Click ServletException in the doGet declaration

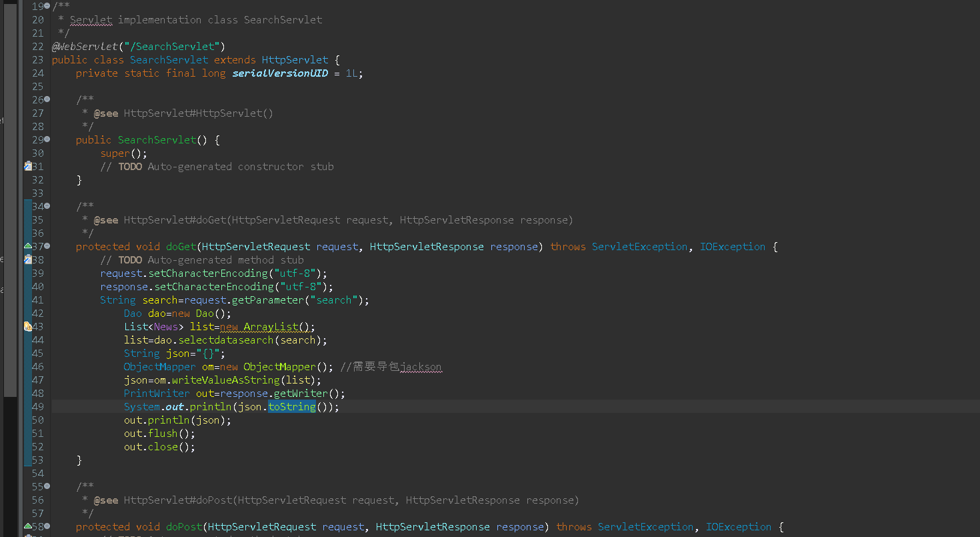click(639, 247)
